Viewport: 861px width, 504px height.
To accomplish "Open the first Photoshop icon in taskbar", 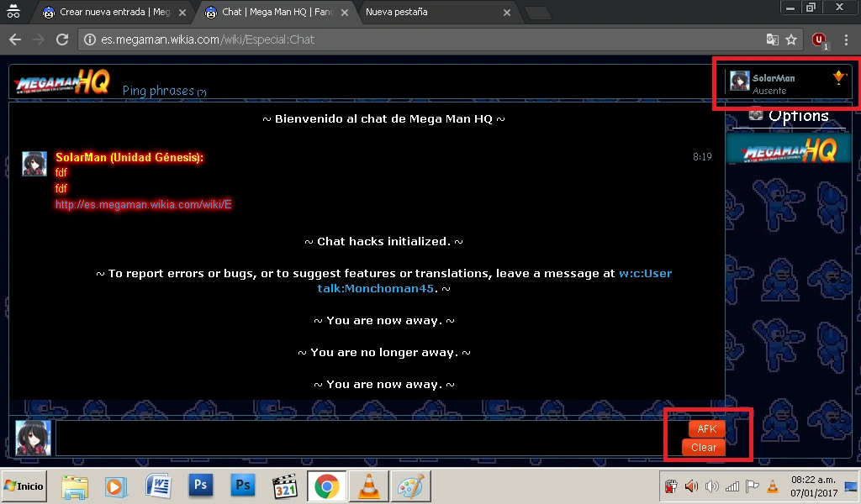I will coord(200,486).
